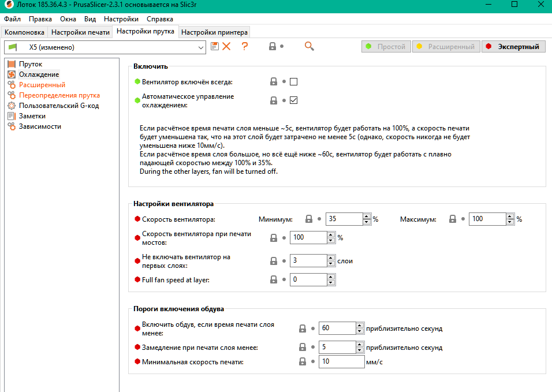Select Простой mode

tap(386, 46)
